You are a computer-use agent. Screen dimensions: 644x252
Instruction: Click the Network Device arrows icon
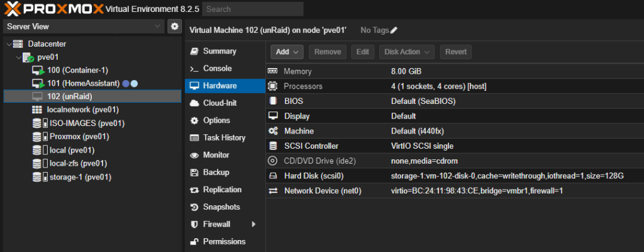(273, 191)
